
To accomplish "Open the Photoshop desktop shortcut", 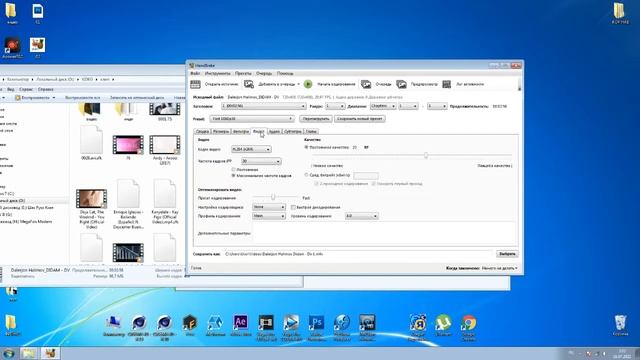I will pyautogui.click(x=316, y=322).
